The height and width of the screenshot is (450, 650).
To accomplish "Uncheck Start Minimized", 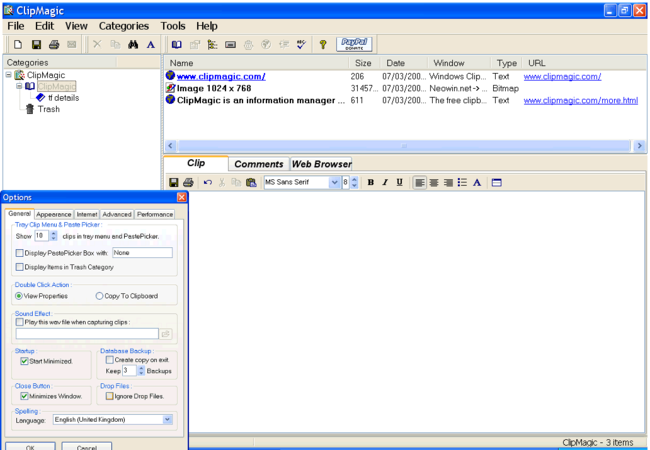I will click(x=24, y=361).
